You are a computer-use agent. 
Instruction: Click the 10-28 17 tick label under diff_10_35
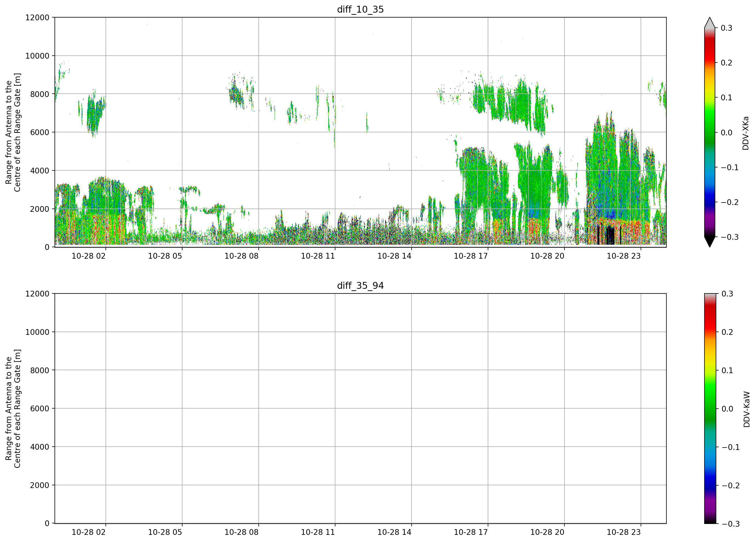click(x=471, y=256)
